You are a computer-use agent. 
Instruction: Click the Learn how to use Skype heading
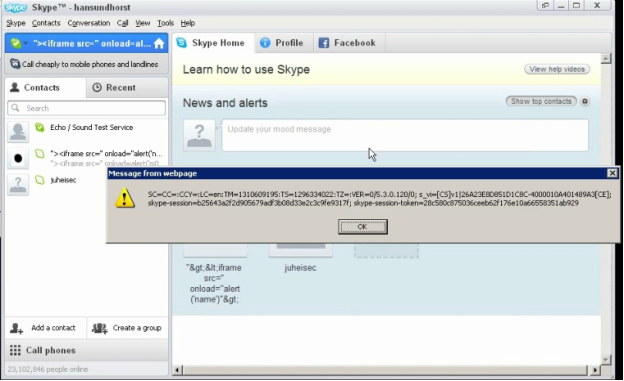[x=246, y=70]
